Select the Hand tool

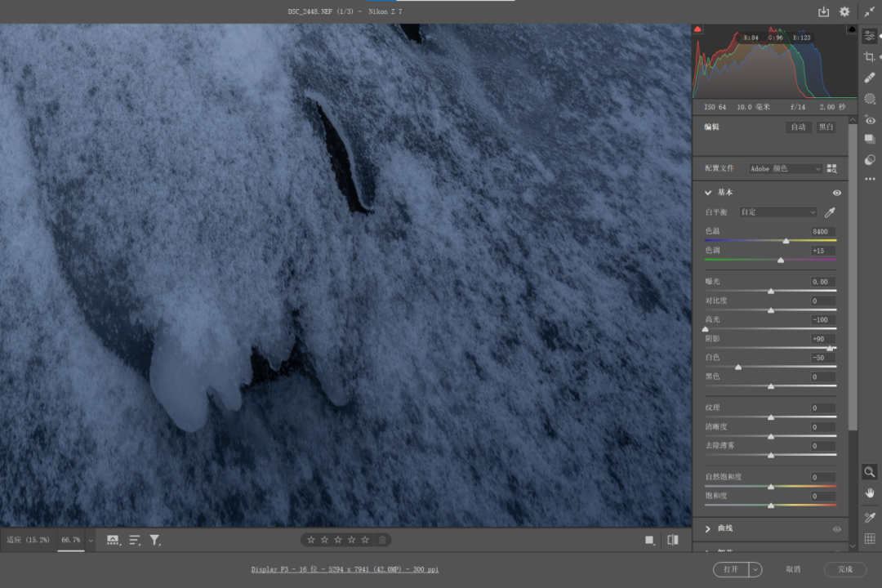[x=870, y=492]
